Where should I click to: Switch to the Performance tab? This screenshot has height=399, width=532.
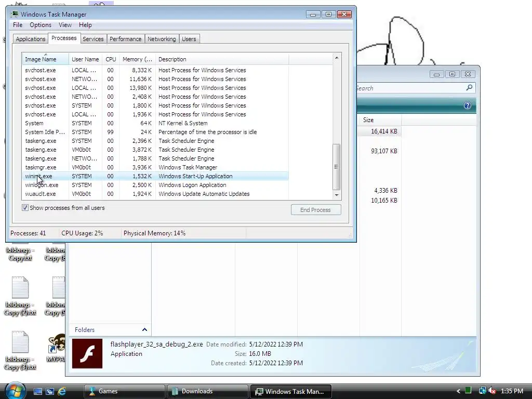tap(126, 38)
